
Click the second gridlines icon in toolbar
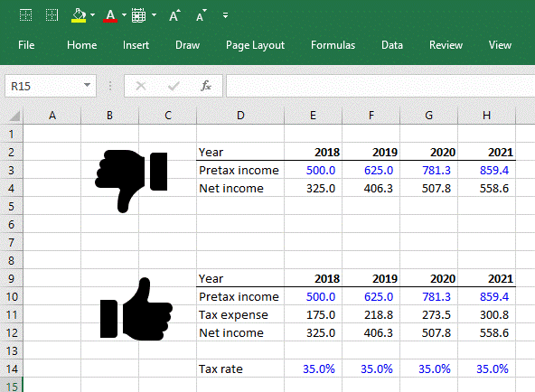52,15
